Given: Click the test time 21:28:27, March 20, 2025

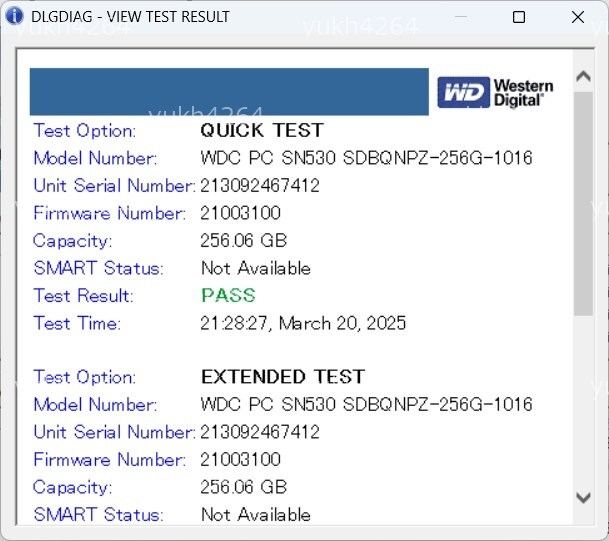Looking at the screenshot, I should 303,323.
